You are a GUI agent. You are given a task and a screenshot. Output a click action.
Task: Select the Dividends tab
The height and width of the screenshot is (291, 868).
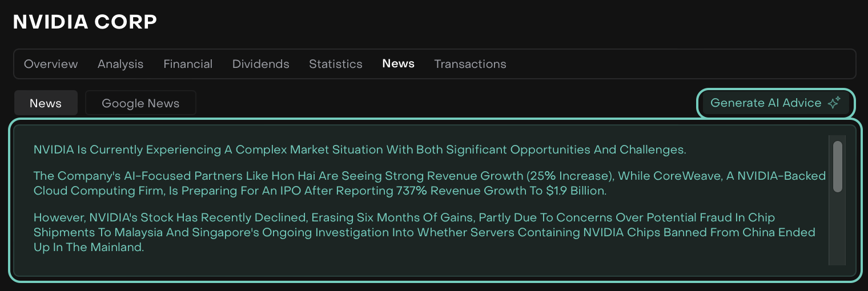point(260,64)
